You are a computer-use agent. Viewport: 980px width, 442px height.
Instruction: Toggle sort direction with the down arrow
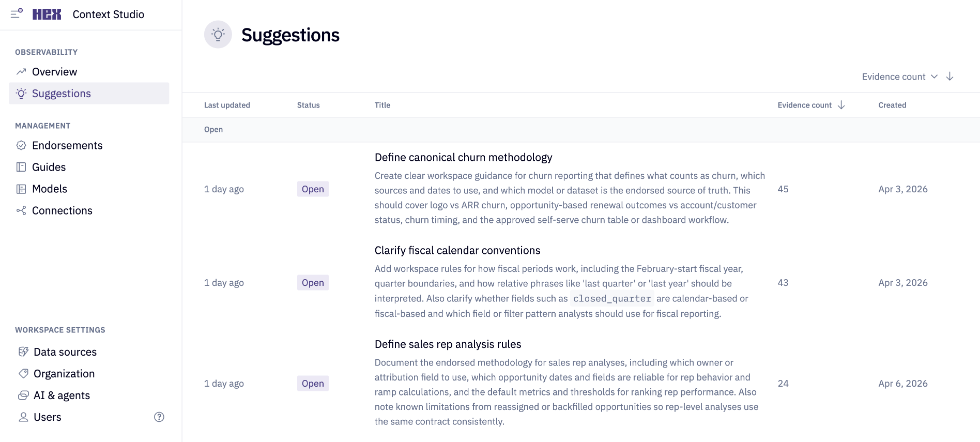tap(950, 76)
